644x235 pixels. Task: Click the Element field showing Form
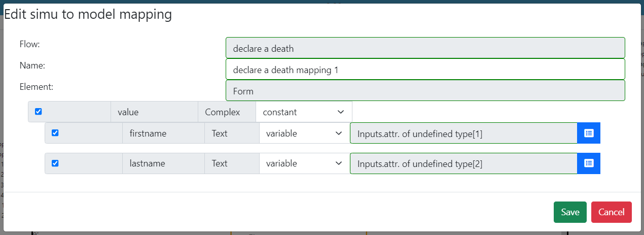(425, 90)
